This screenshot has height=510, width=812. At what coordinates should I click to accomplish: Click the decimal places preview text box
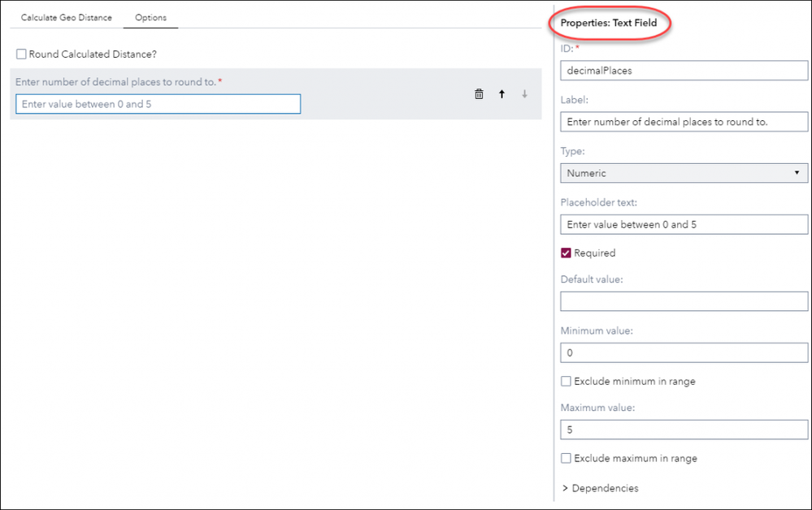coord(158,104)
